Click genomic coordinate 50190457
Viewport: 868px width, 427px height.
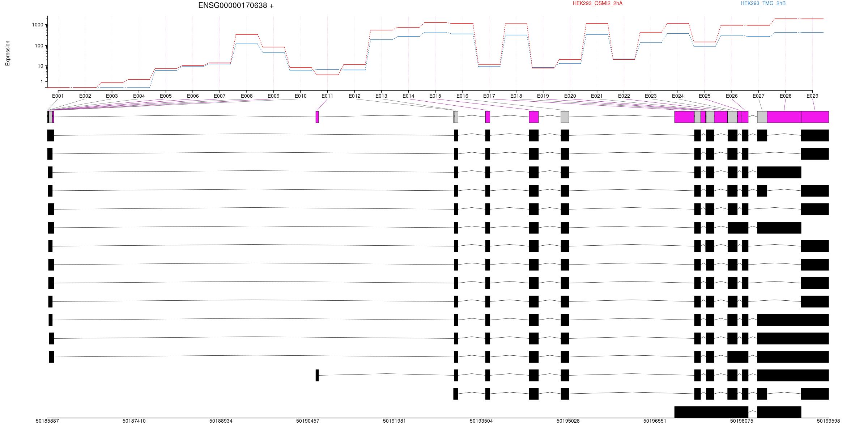point(308,421)
